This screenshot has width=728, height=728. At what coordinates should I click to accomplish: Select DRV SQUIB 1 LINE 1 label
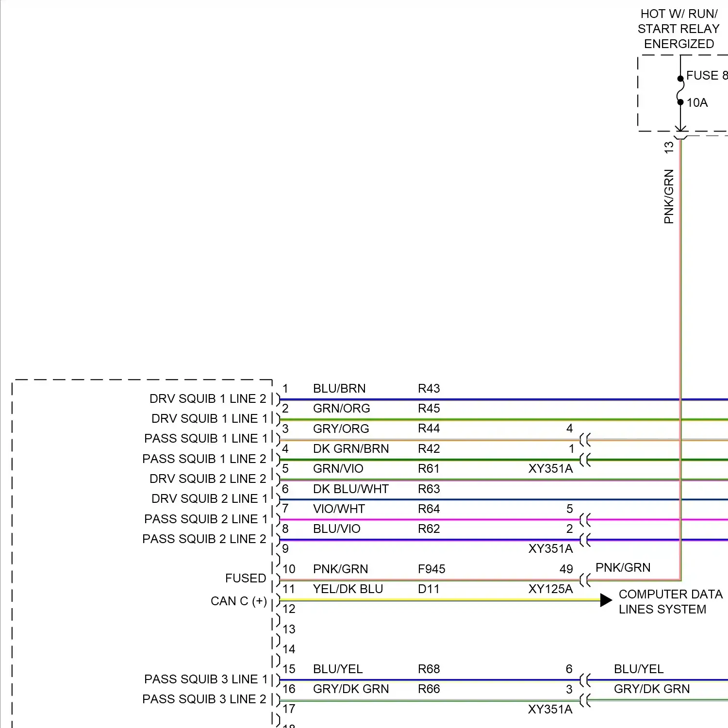[x=210, y=419]
